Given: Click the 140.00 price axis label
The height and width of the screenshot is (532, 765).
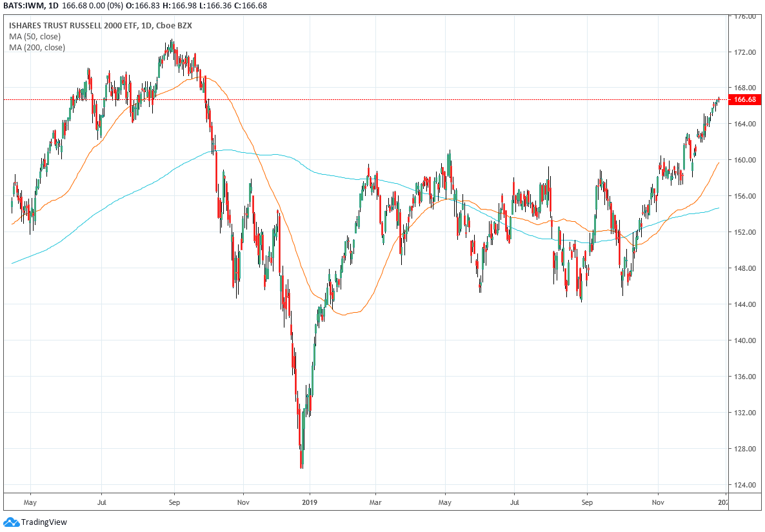Looking at the screenshot, I should [745, 340].
